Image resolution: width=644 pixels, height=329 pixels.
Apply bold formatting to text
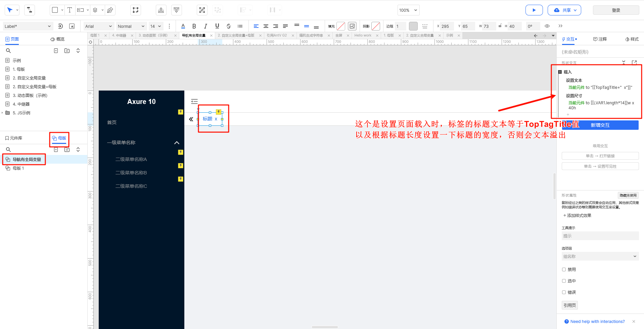[x=194, y=26]
